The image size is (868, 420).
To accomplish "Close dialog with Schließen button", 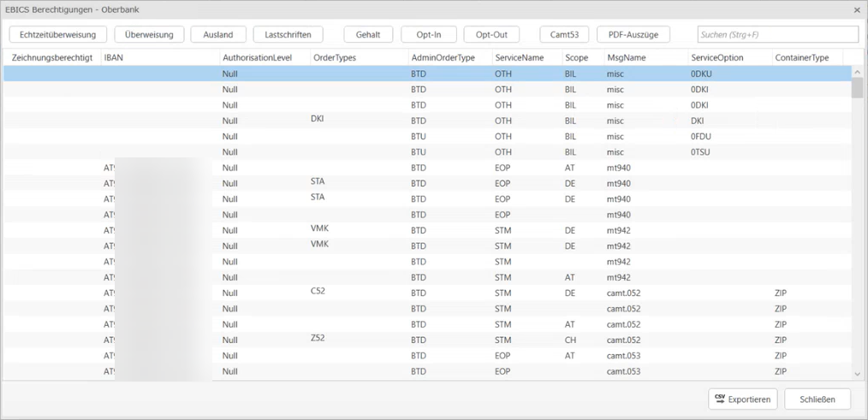I will click(x=817, y=399).
